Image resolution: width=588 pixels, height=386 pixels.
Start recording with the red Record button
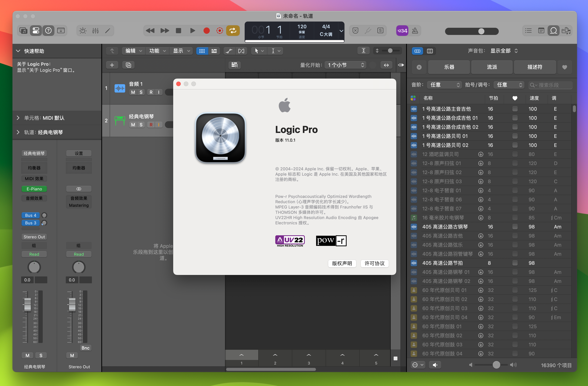point(206,31)
